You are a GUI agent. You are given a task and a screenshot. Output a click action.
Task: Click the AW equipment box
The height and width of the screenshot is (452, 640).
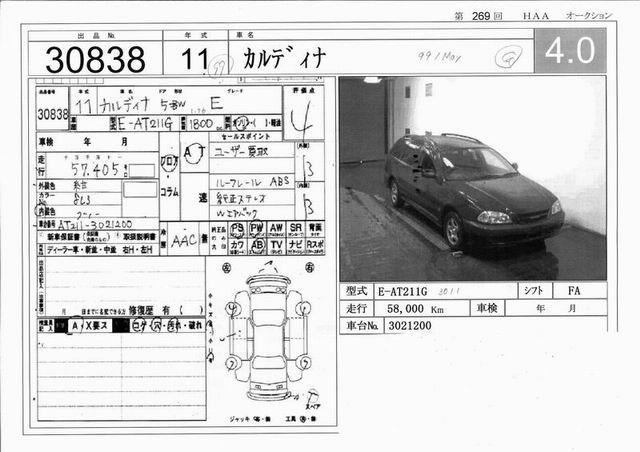click(276, 229)
